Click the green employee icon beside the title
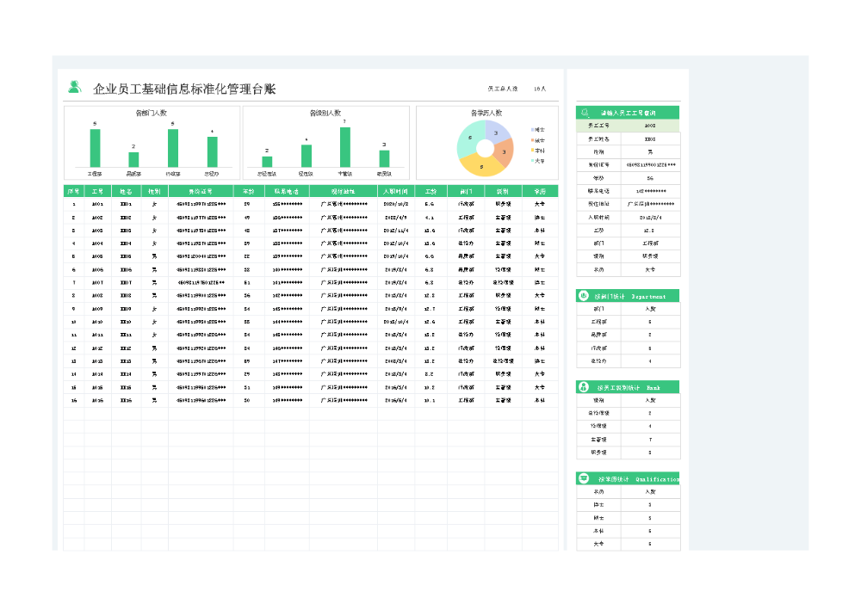Viewport: 861px width, 616px height. pos(75,87)
